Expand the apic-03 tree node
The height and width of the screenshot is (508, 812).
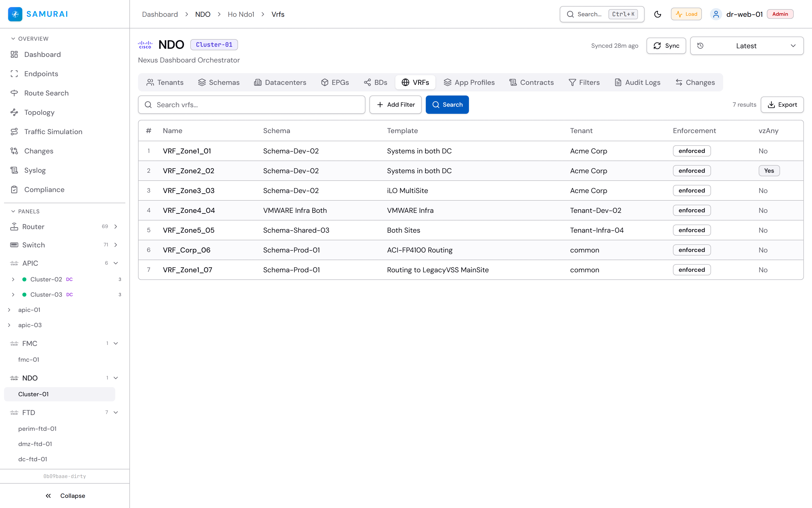click(x=9, y=325)
